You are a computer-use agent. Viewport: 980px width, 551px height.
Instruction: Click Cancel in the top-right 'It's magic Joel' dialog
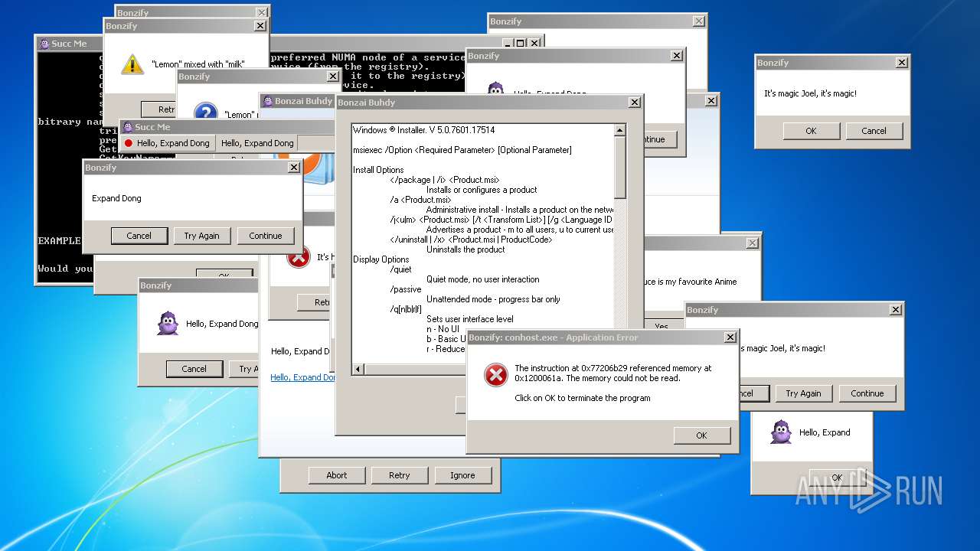[874, 131]
